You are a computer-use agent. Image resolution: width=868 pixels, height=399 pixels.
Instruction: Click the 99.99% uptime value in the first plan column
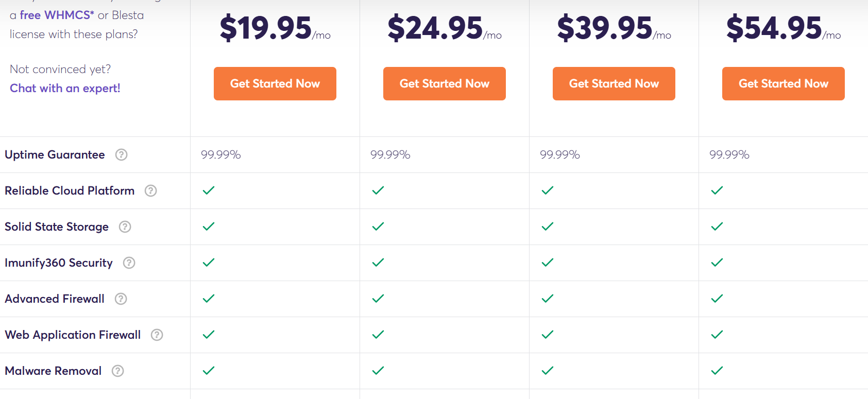220,154
